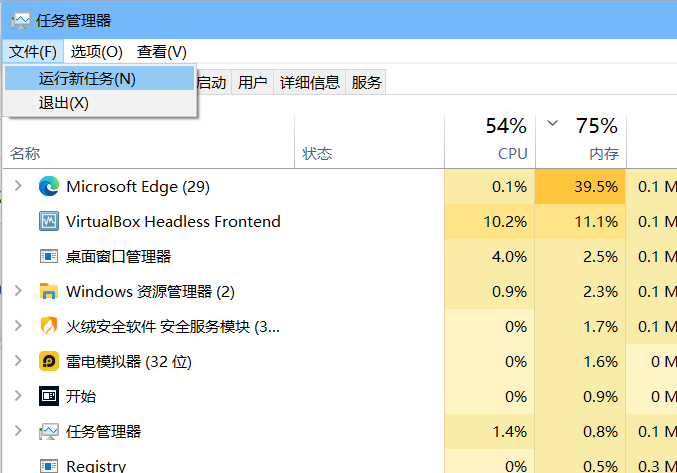Click the VirtualBox Headless Frontend icon

click(49, 221)
